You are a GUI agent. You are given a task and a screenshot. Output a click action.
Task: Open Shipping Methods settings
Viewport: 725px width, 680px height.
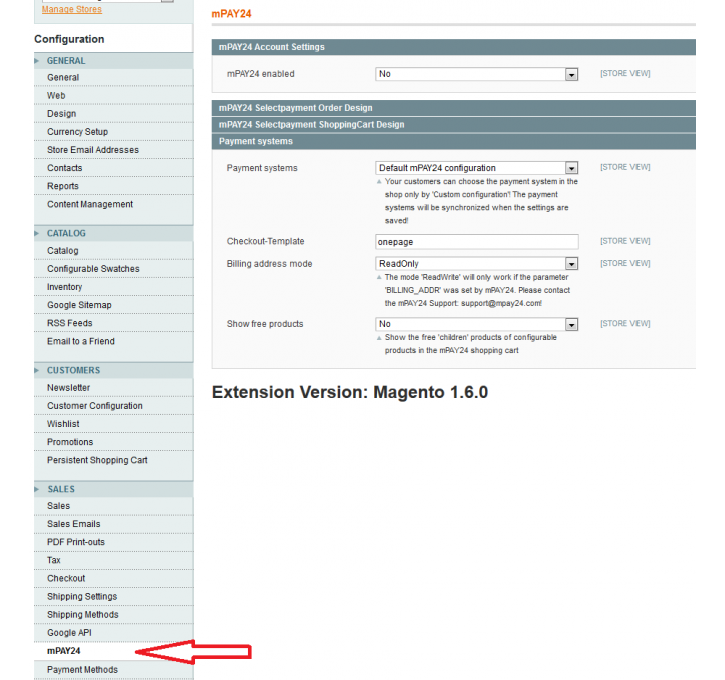pos(113,614)
